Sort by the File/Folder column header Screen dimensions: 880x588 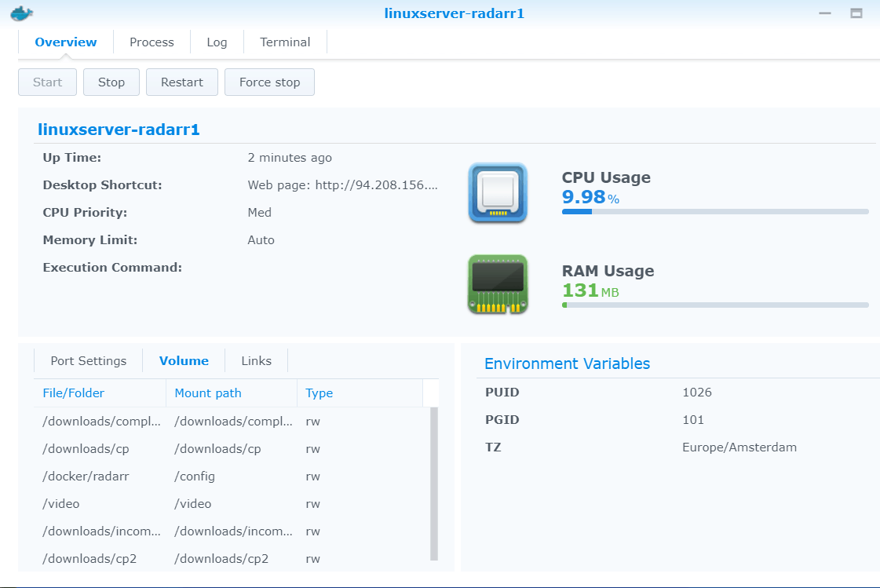(74, 393)
